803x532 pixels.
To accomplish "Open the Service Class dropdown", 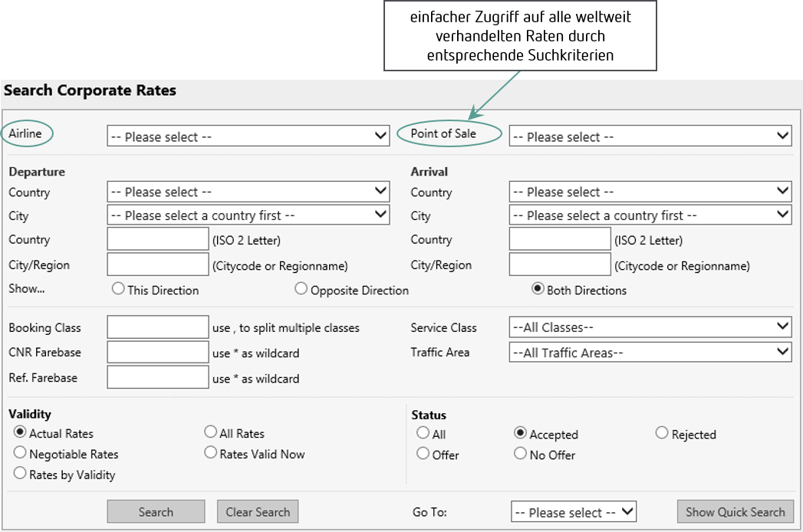I will tap(650, 327).
